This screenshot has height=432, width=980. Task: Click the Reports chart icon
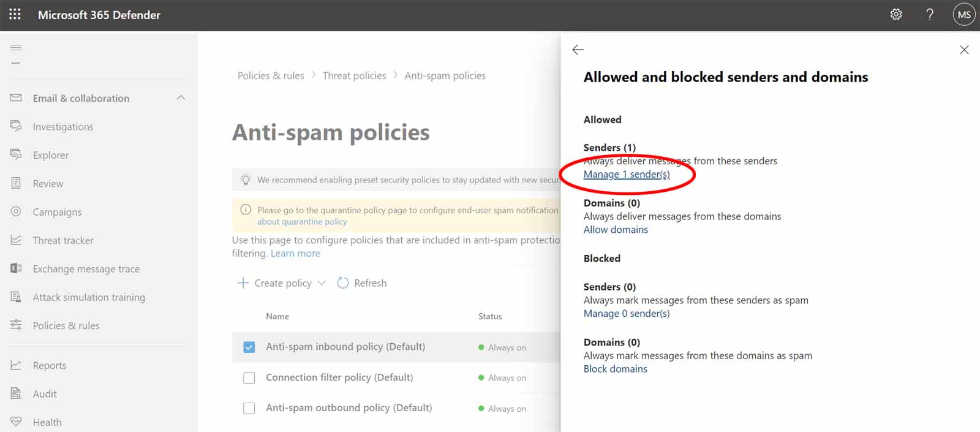click(x=16, y=365)
